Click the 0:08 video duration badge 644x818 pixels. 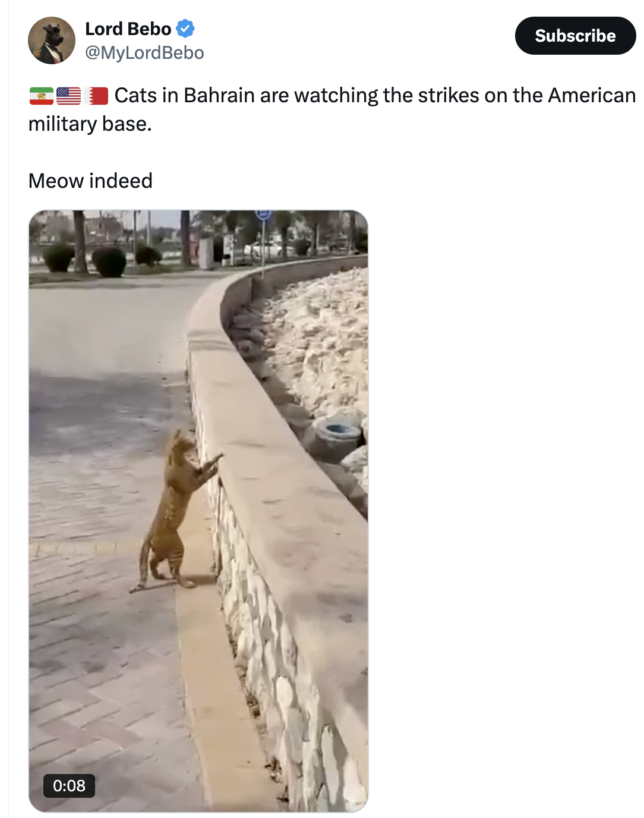(x=69, y=785)
